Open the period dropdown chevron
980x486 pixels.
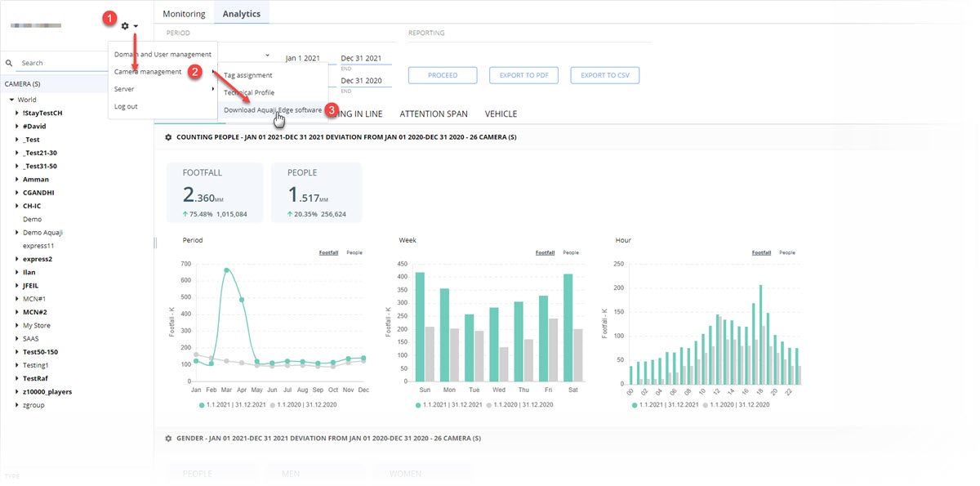coord(267,56)
